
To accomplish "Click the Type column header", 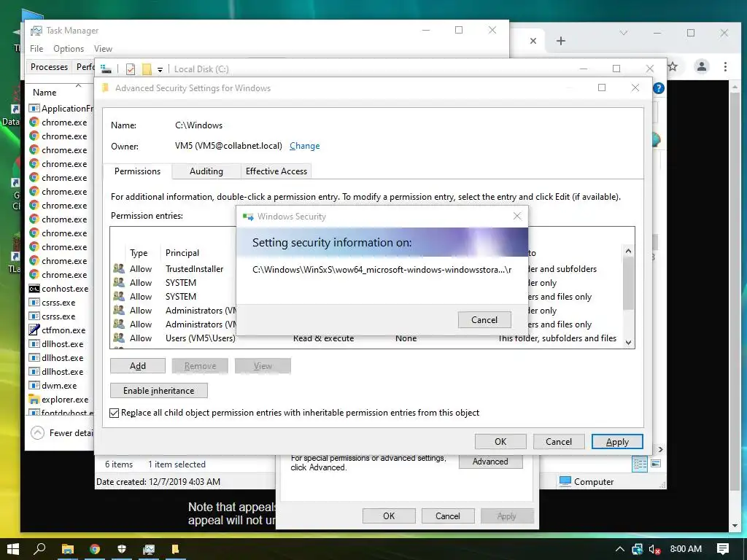I will pyautogui.click(x=139, y=253).
